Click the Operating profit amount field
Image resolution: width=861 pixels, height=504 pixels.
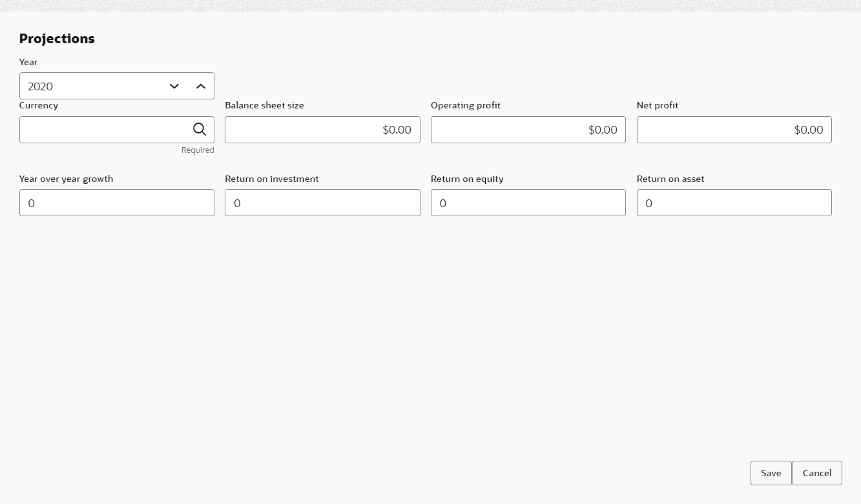click(x=528, y=130)
